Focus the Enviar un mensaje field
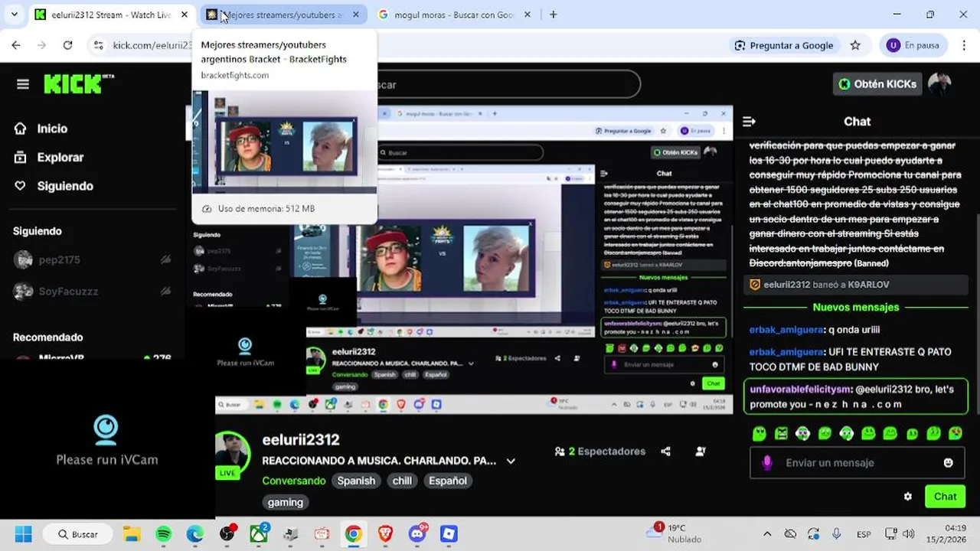 855,462
